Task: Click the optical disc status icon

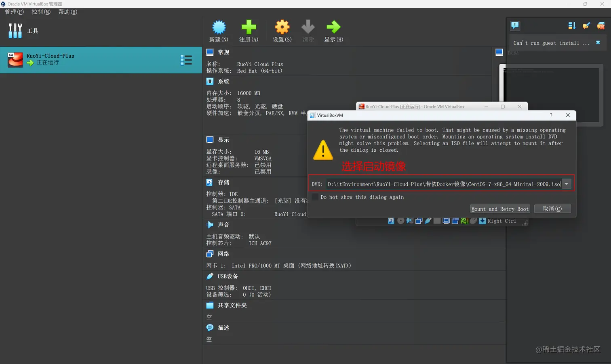Action: pos(400,221)
